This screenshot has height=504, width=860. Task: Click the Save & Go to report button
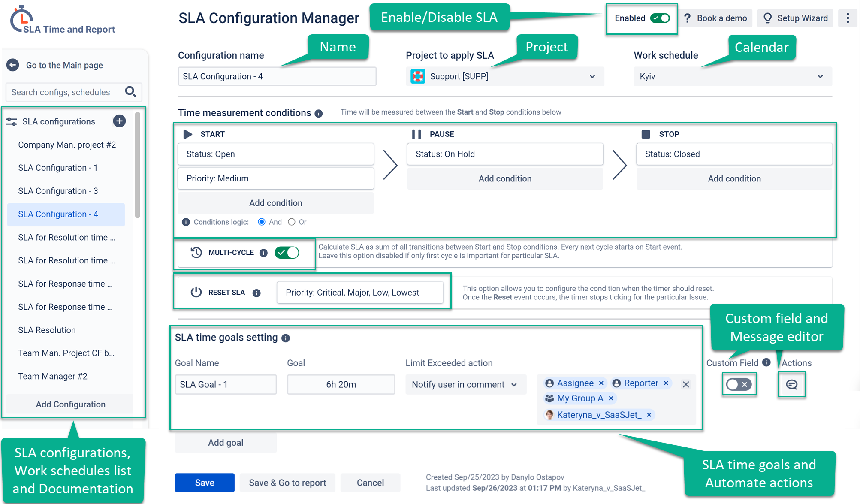pos(287,482)
